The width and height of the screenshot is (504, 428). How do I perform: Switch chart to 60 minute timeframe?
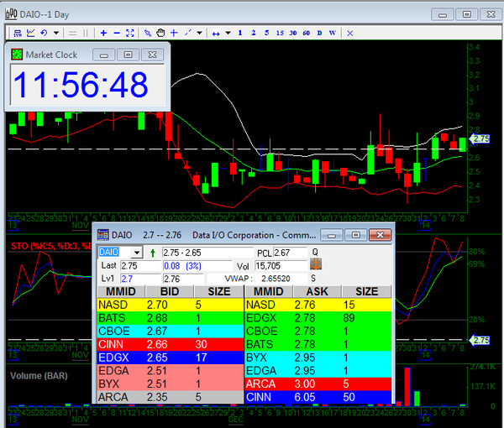click(x=306, y=33)
